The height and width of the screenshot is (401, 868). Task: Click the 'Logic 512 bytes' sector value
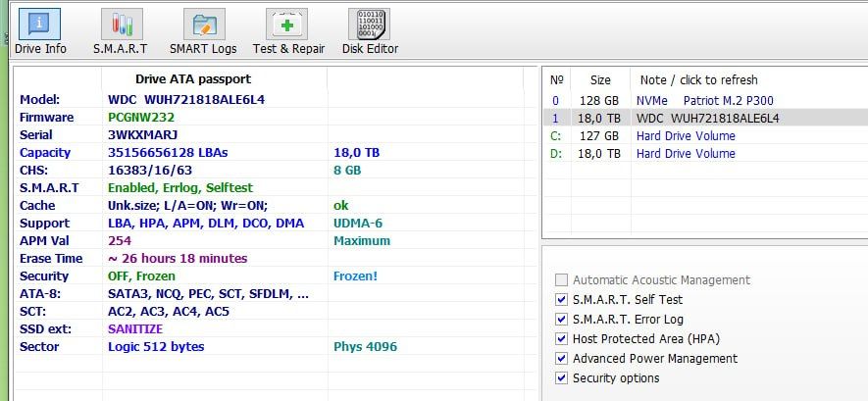click(x=156, y=347)
